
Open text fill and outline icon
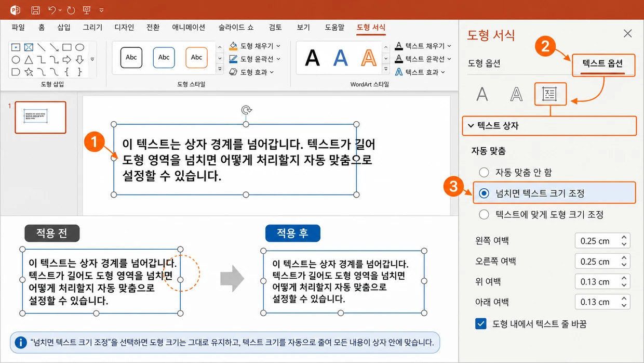tap(482, 94)
